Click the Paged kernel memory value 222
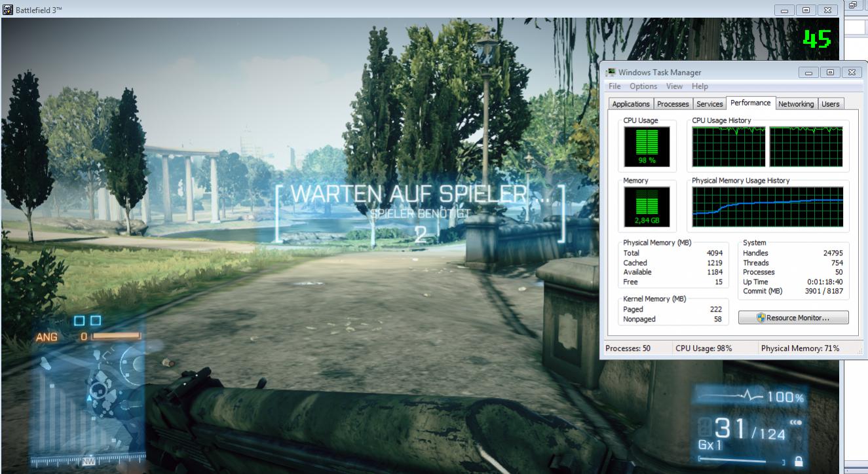 [x=716, y=309]
